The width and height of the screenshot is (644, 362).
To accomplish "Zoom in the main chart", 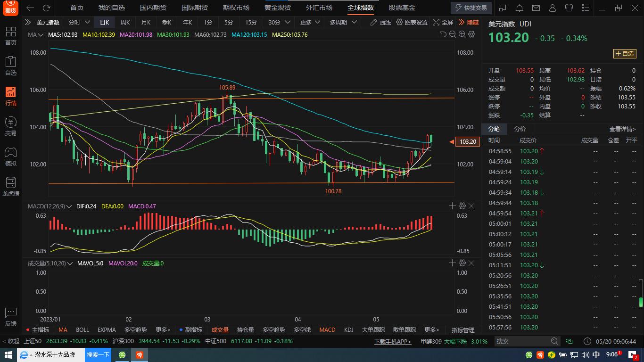I will [462, 34].
